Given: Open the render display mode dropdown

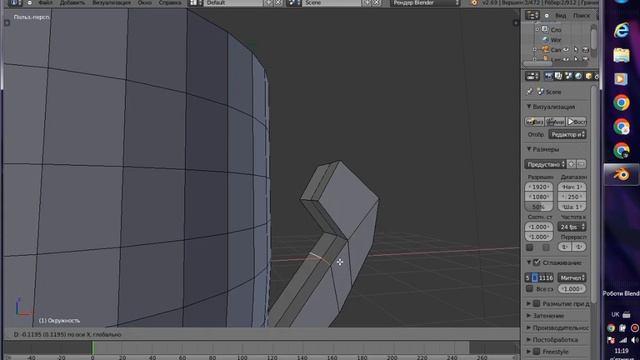Looking at the screenshot, I should coord(567,134).
